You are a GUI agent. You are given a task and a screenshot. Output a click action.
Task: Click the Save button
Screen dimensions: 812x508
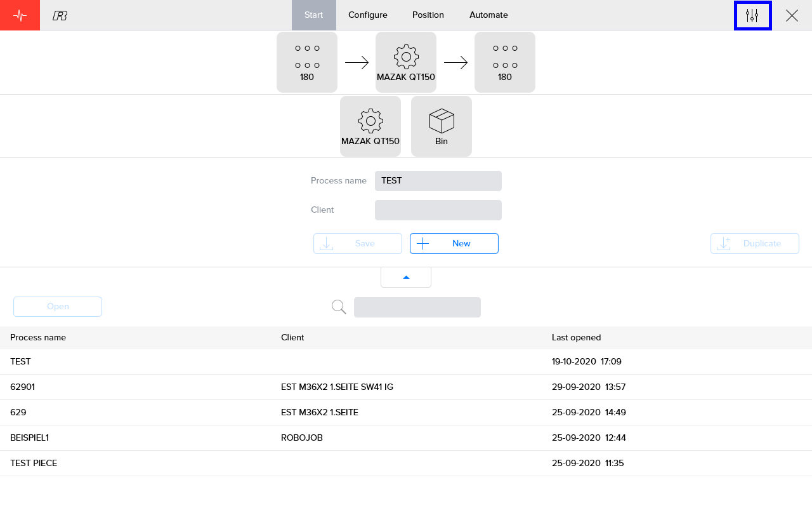point(358,243)
